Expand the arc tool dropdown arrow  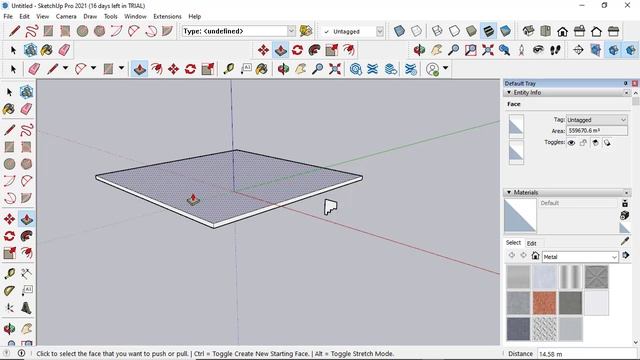click(93, 68)
